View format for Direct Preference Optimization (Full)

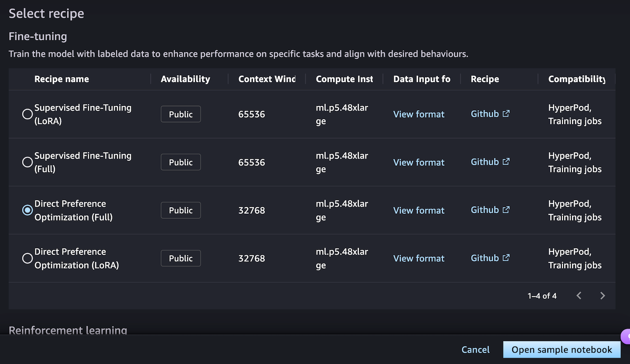(x=419, y=210)
